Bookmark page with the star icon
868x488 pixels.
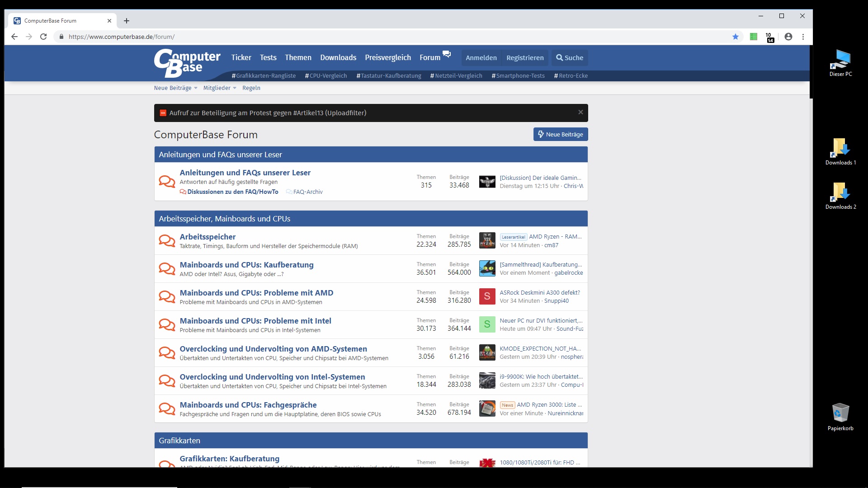pyautogui.click(x=736, y=37)
